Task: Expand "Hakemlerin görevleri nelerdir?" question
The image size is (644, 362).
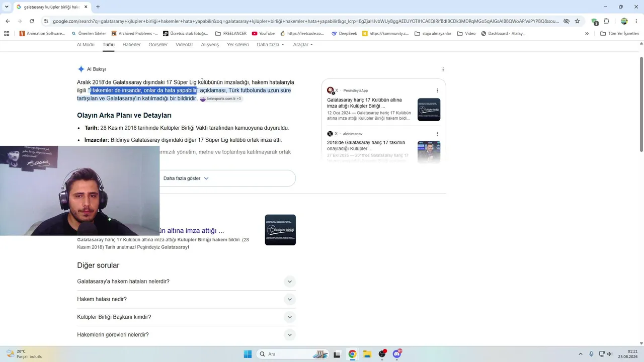Action: click(186, 335)
